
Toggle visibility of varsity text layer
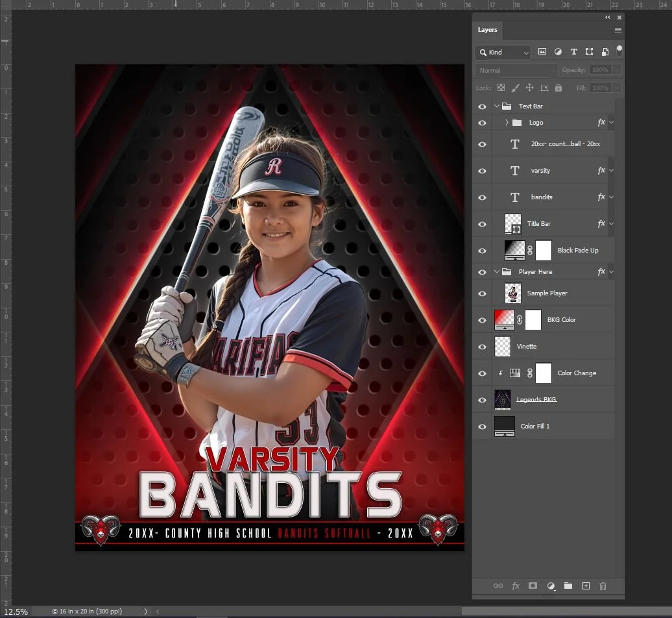[482, 171]
